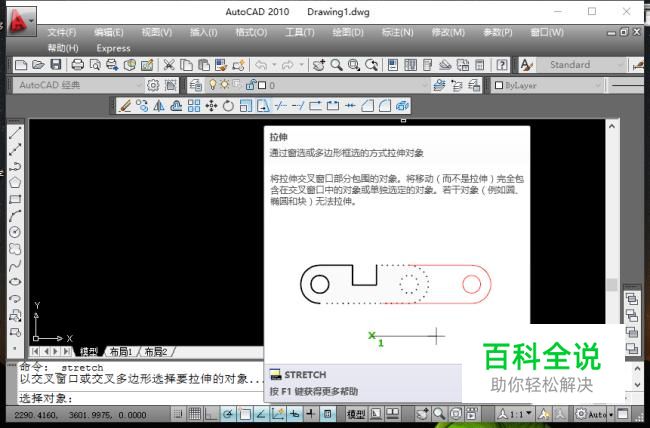Click the 模型 button in status bar
The width and height of the screenshot is (650, 428).
click(356, 413)
